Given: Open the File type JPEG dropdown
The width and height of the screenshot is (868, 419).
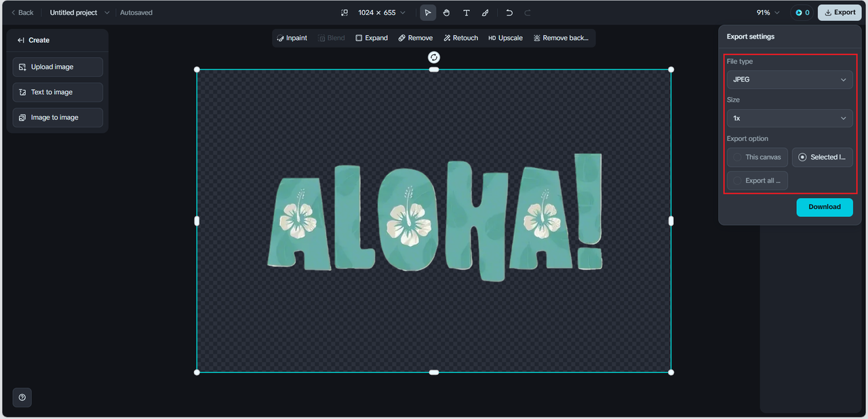Looking at the screenshot, I should coord(790,79).
